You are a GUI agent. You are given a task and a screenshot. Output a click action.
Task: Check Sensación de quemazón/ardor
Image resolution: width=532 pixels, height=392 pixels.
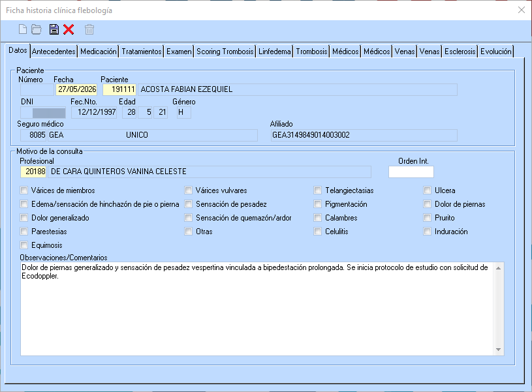(x=188, y=218)
